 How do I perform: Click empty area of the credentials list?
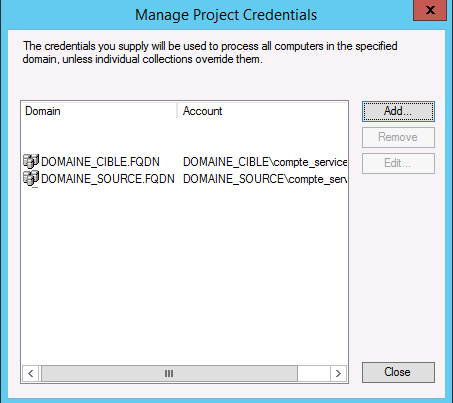(184, 273)
